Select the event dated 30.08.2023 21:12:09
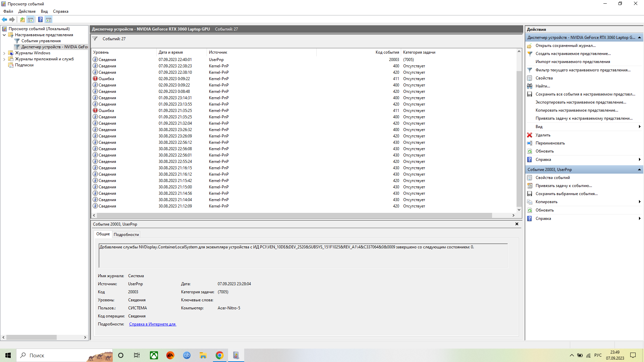644x362 pixels. click(304, 206)
